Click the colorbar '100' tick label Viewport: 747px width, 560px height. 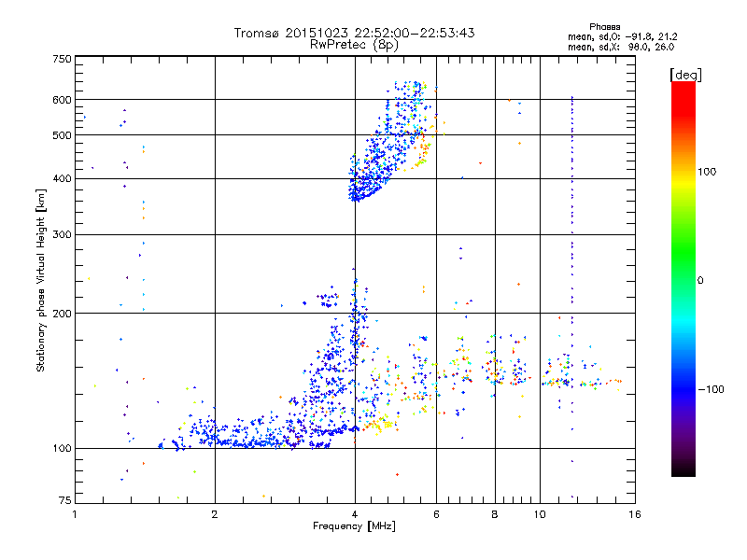(x=707, y=172)
